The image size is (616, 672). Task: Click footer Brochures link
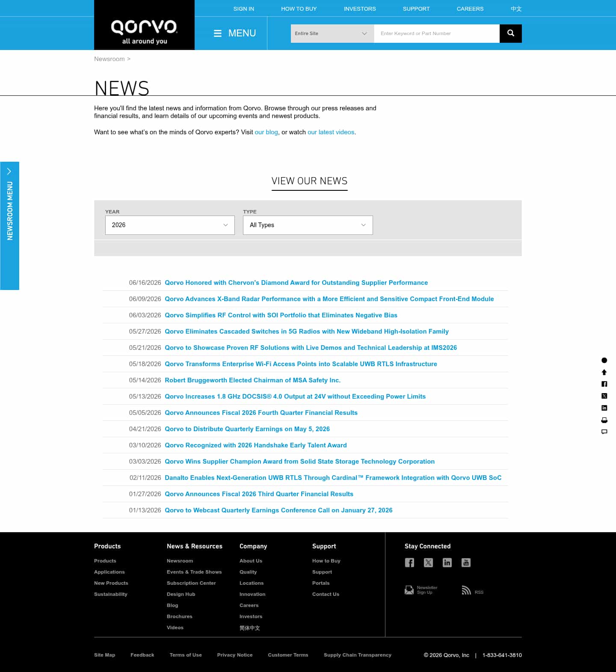[x=180, y=616]
